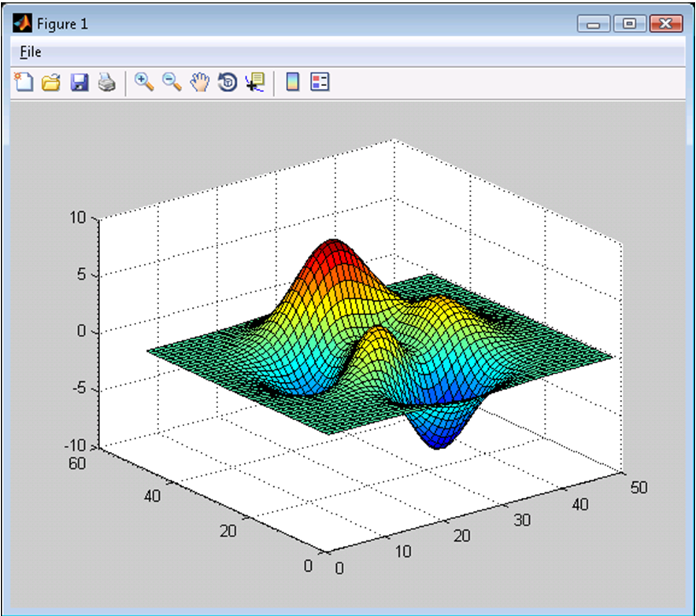
Task: Click the New Figure toolbar icon
Action: tap(24, 82)
